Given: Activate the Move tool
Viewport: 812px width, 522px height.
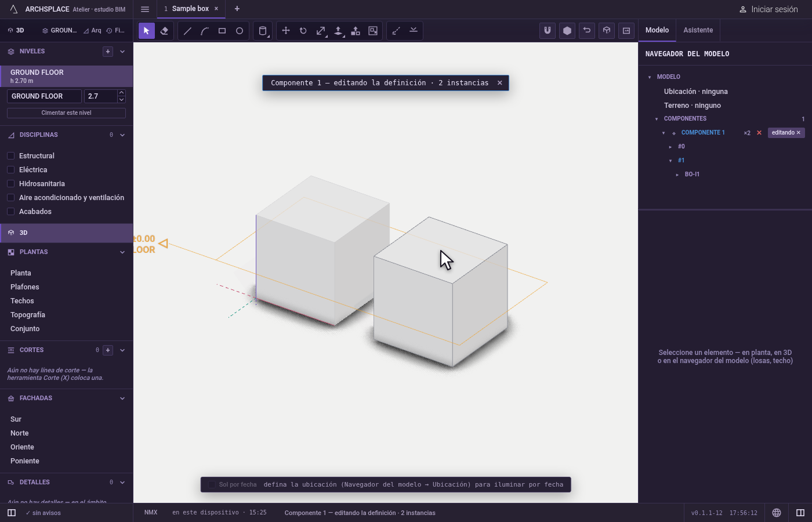Looking at the screenshot, I should [286, 31].
